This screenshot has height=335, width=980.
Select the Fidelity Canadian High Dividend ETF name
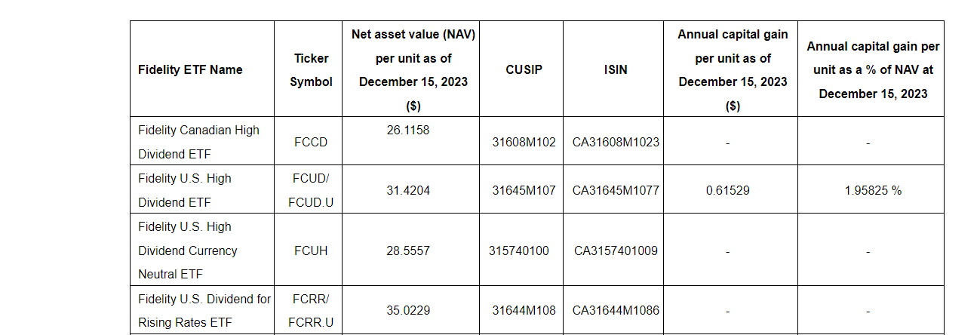pyautogui.click(x=198, y=142)
